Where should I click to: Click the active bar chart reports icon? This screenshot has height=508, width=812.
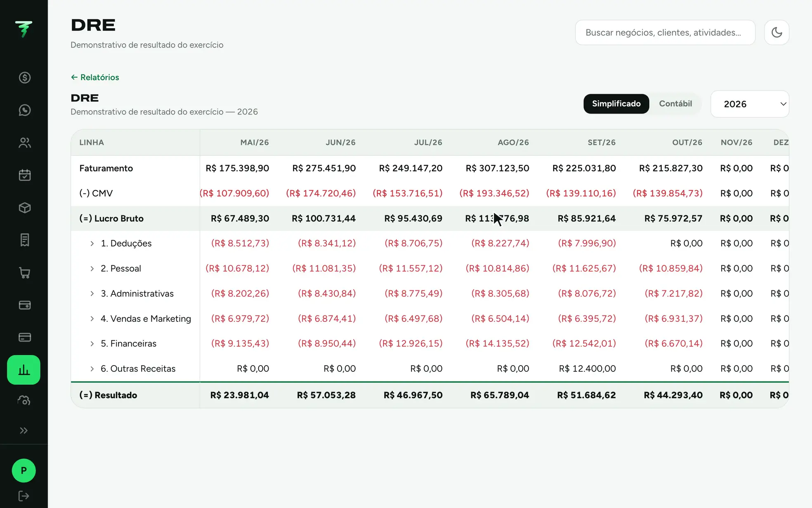(x=24, y=370)
